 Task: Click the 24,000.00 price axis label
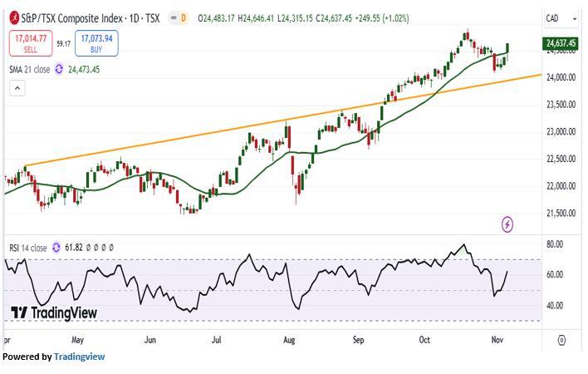561,77
